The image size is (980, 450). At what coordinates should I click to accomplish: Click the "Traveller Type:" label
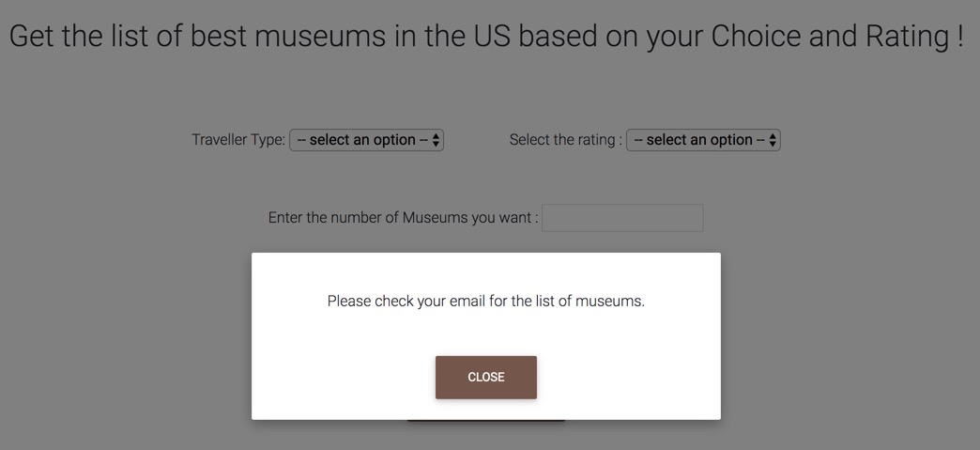[x=237, y=140]
